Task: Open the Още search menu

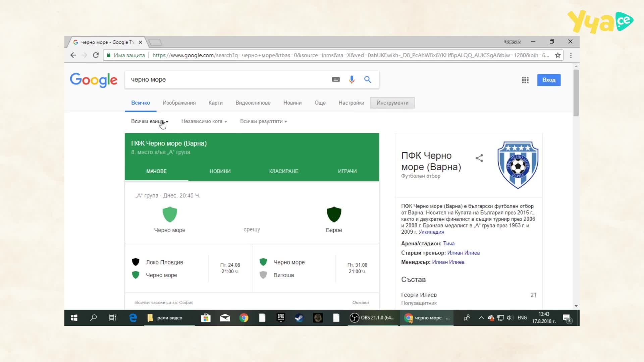Action: 320,103
